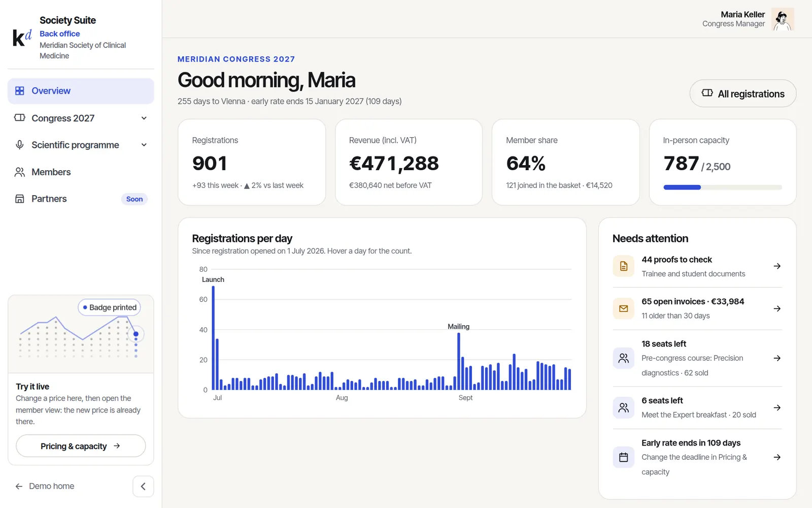Click the Sept axis label
This screenshot has height=508, width=812.
(465, 398)
